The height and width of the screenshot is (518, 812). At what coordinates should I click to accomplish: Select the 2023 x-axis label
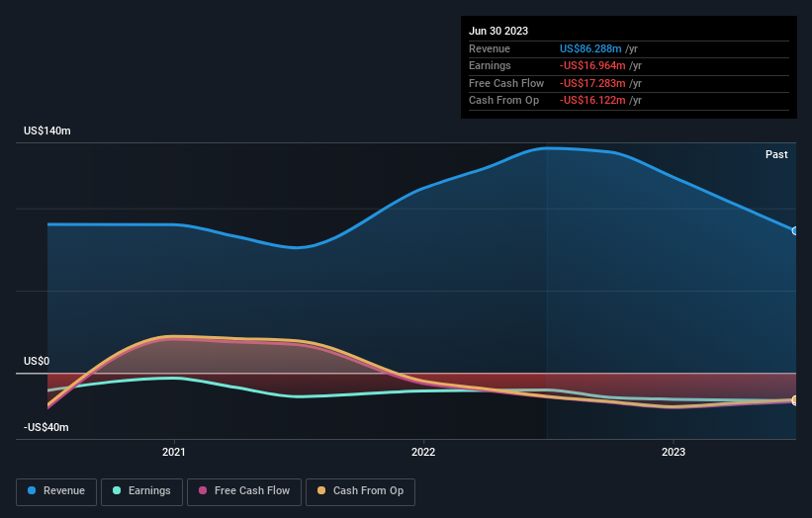point(674,452)
